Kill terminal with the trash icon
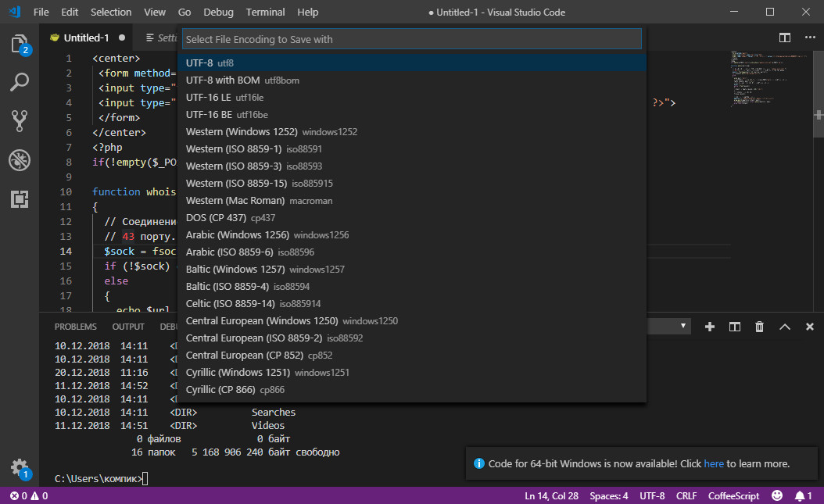 [759, 327]
